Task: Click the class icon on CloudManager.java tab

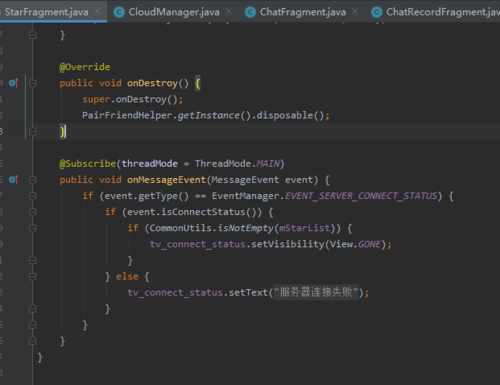Action: point(119,12)
